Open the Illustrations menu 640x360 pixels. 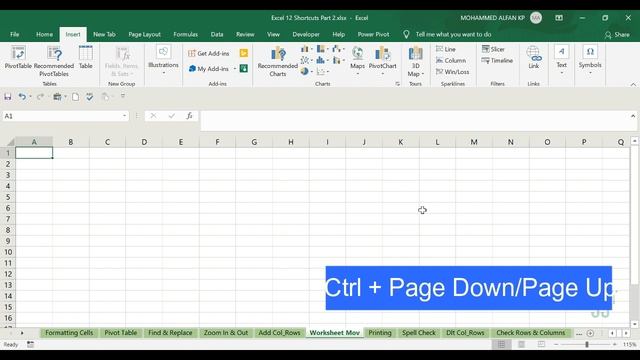pos(163,60)
